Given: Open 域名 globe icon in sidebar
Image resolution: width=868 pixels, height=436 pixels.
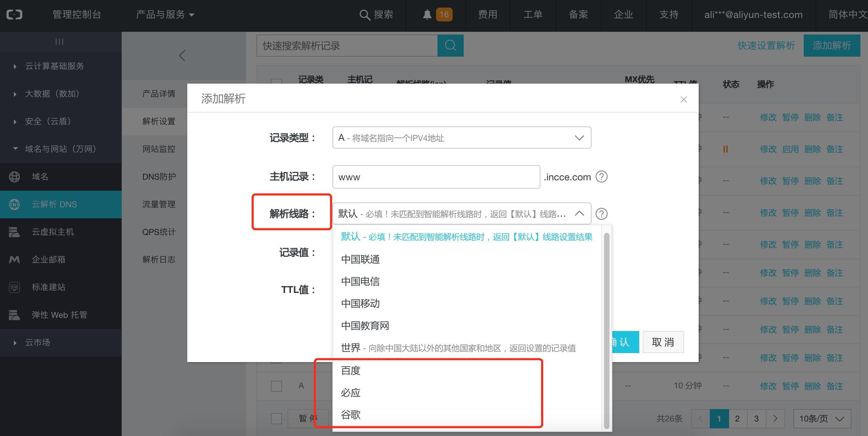Looking at the screenshot, I should 15,177.
